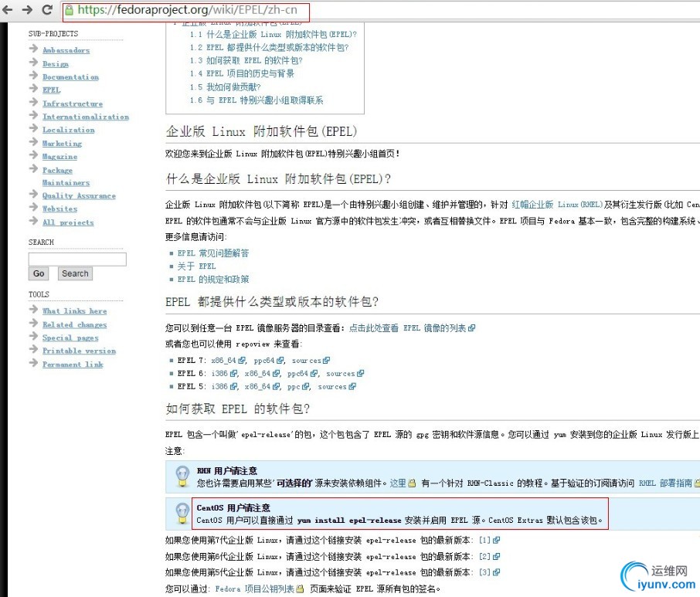Open the All projects link
This screenshot has width=700, height=597.
[x=68, y=222]
